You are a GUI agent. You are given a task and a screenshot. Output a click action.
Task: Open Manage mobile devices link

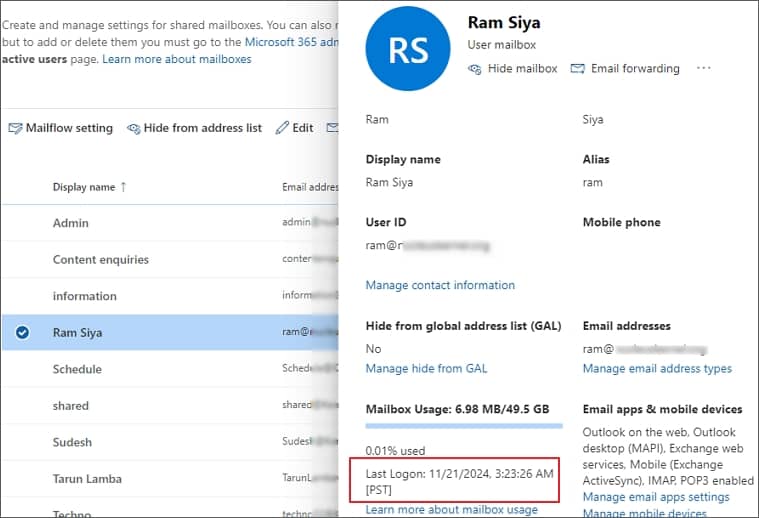click(644, 512)
